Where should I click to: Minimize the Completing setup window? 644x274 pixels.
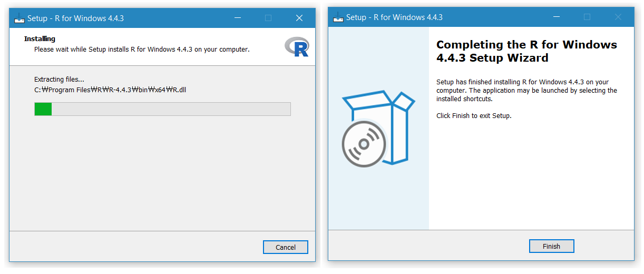coord(557,17)
